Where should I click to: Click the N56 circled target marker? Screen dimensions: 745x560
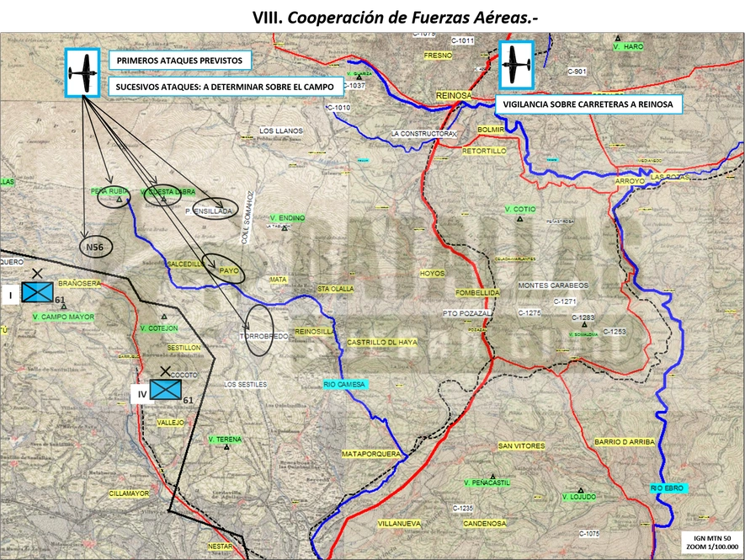[x=97, y=248]
